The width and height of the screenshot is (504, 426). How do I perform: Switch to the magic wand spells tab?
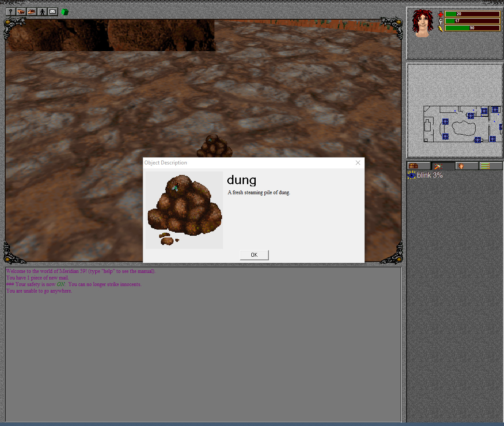click(x=442, y=166)
